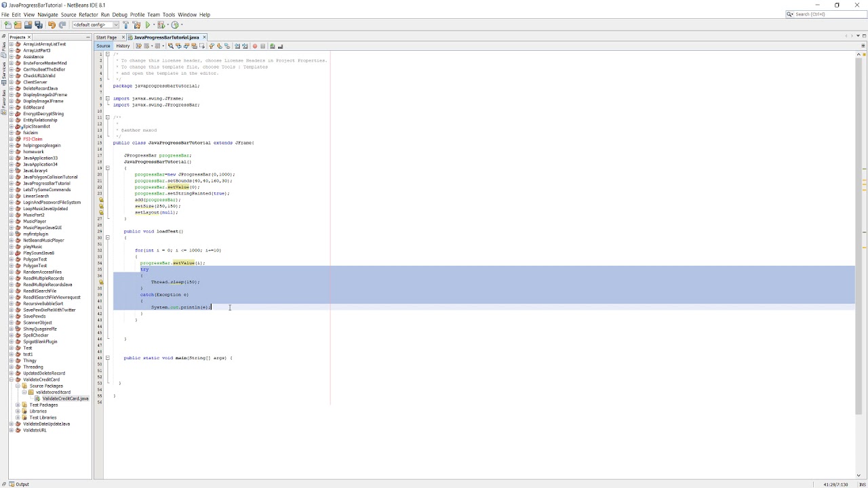Close the Projects panel tab
Image resolution: width=868 pixels, height=488 pixels.
tap(29, 37)
